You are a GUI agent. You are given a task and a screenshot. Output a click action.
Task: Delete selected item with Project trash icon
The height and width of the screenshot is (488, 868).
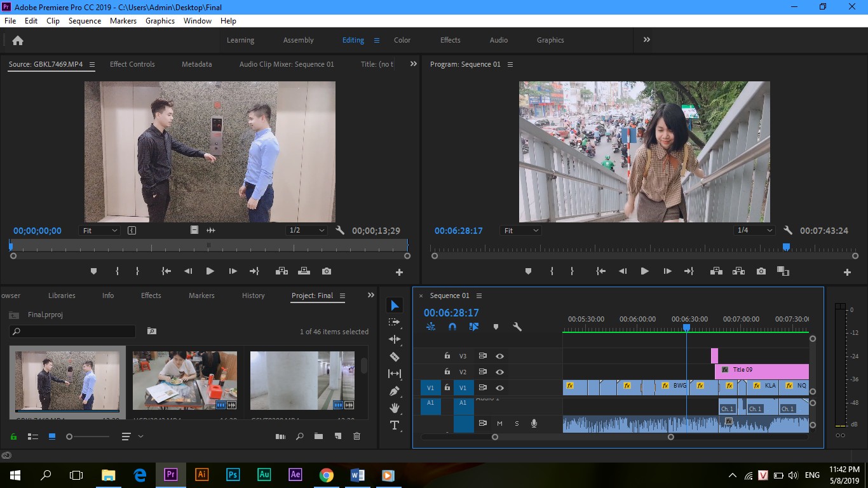[356, 437]
